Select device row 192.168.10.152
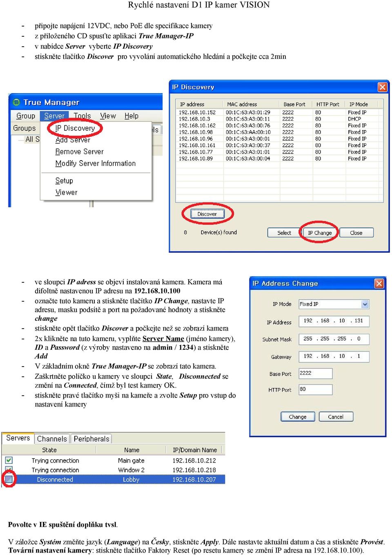The width and height of the screenshot is (392, 555). click(x=280, y=112)
